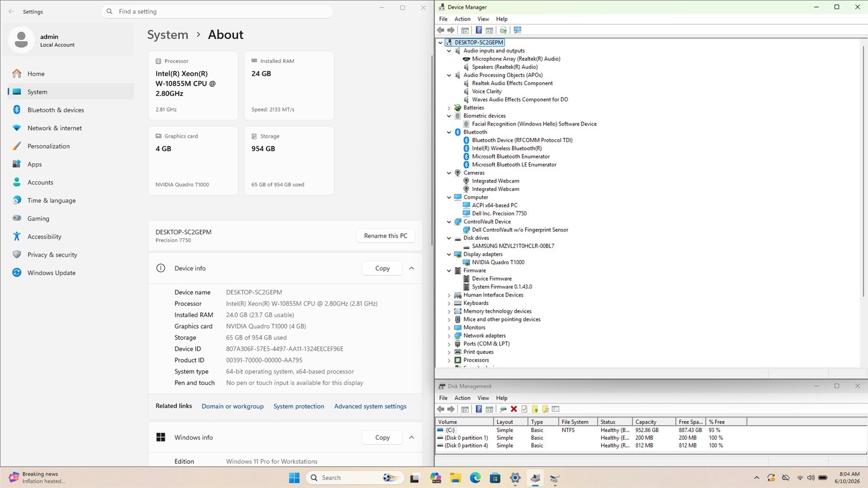Click the volume icon in system tray
Screen dimensions: 868x488
[x=810, y=478]
